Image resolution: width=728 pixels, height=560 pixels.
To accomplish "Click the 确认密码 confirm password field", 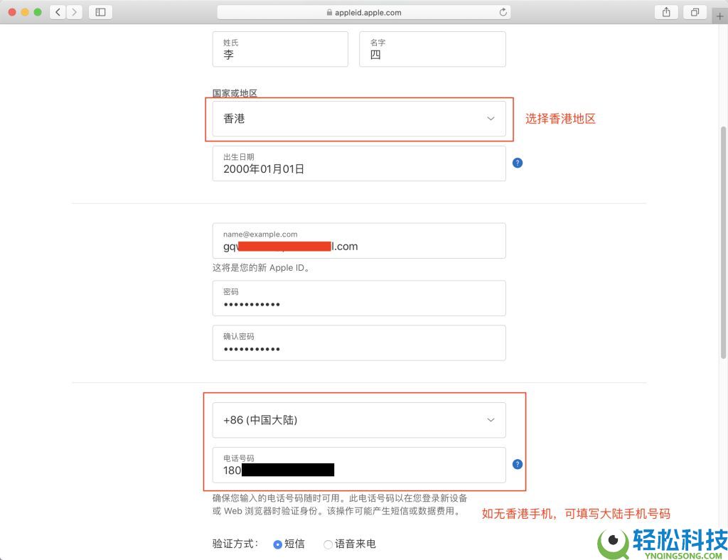I will (x=359, y=343).
